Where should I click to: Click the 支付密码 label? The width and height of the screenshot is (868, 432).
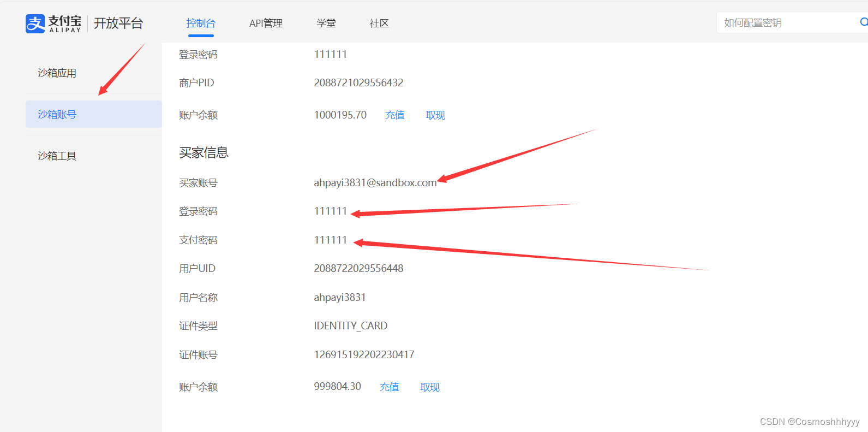pyautogui.click(x=199, y=240)
